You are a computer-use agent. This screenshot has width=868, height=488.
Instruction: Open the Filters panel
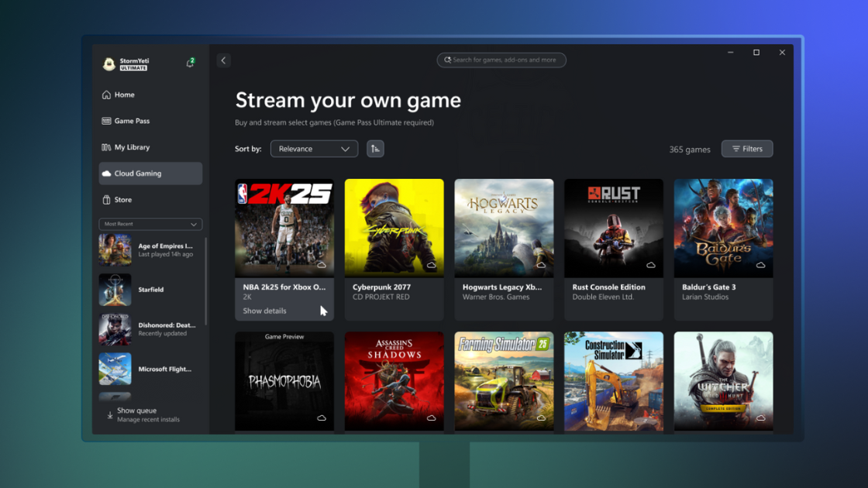747,149
